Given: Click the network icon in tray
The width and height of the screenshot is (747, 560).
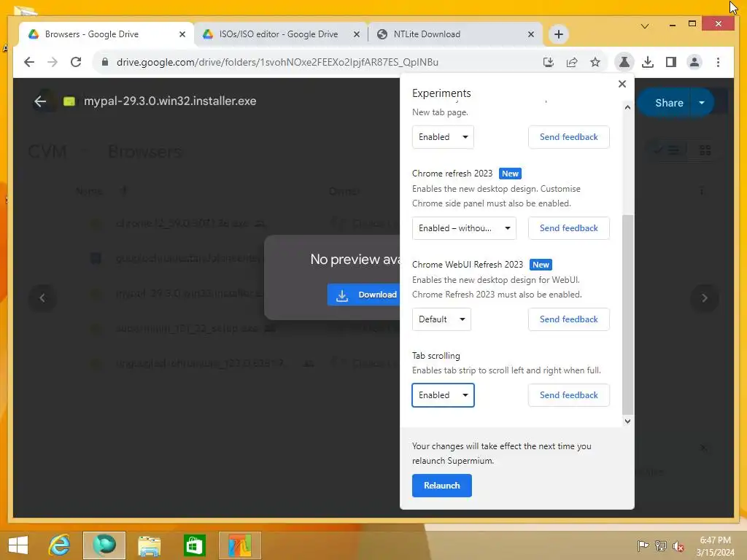Looking at the screenshot, I should (x=660, y=545).
